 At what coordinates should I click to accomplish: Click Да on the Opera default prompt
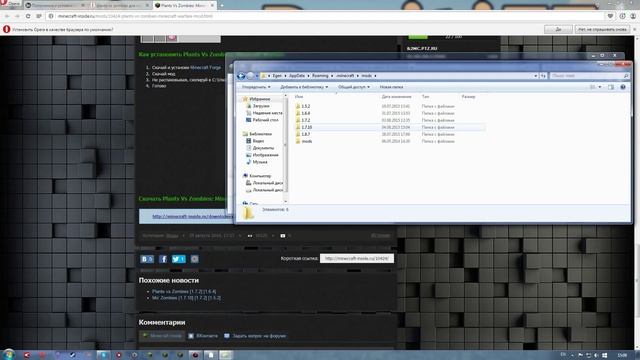click(x=558, y=29)
